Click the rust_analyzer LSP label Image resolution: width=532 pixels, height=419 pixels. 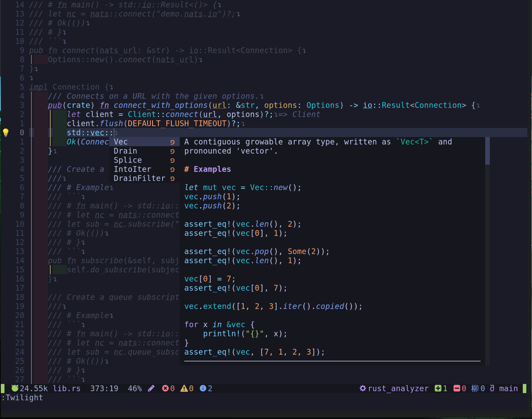tap(398, 389)
